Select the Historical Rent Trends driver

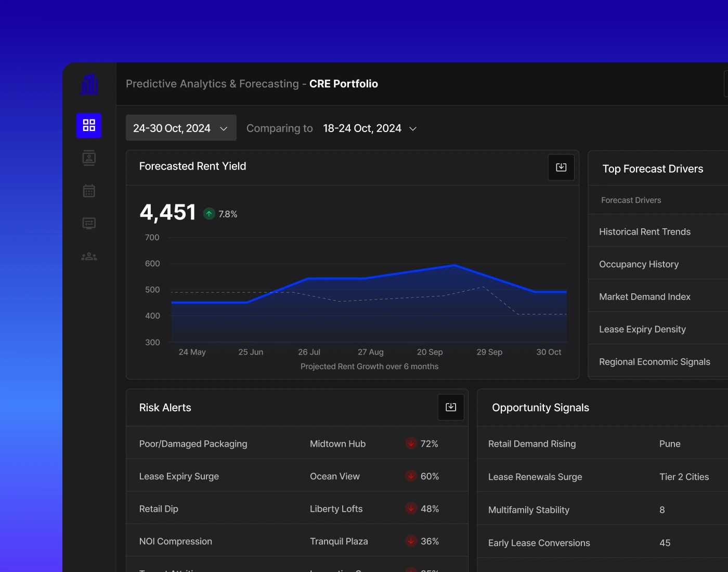click(658, 232)
